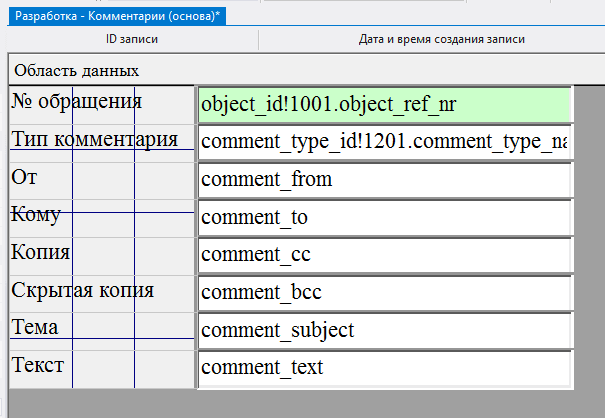The width and height of the screenshot is (605, 418).
Task: Click the comment_text field
Action: click(x=384, y=368)
